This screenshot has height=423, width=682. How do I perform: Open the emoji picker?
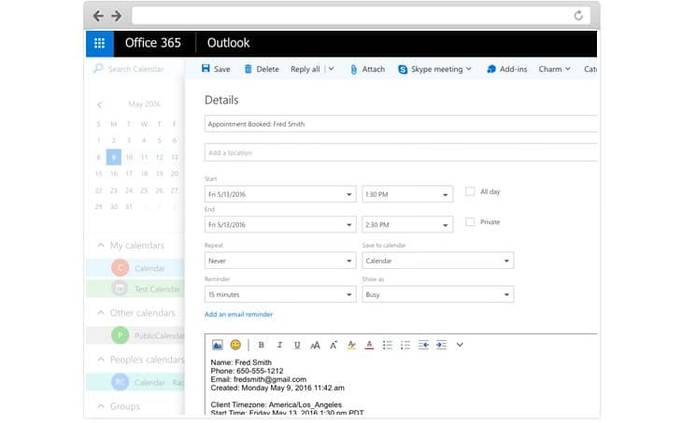(x=235, y=345)
